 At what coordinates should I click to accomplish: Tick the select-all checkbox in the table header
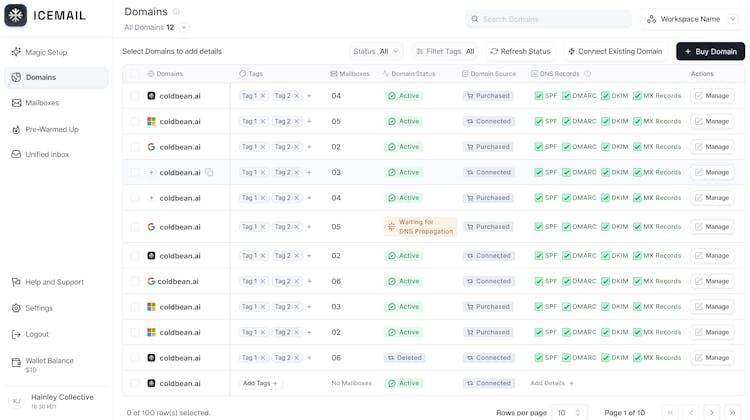[x=135, y=74]
